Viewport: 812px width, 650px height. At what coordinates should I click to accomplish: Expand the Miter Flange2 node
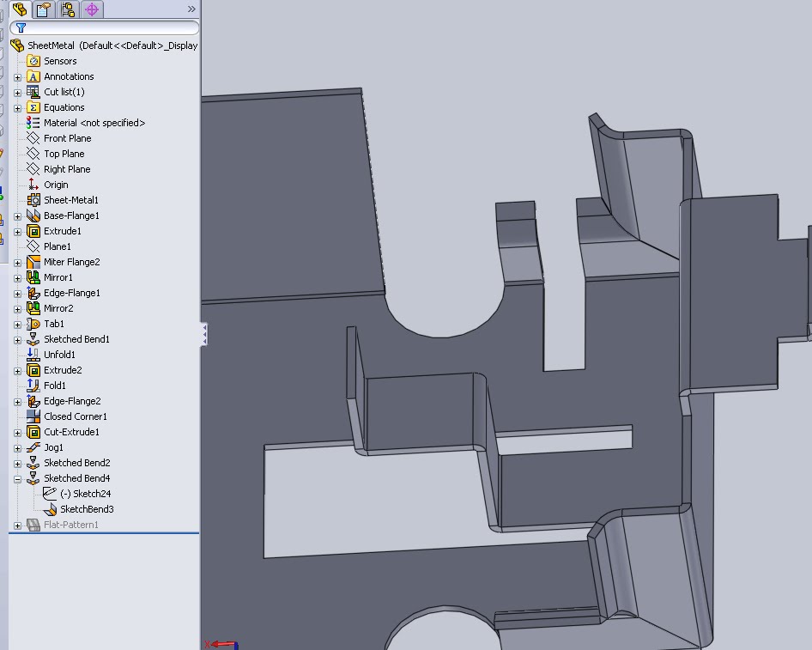coord(18,263)
